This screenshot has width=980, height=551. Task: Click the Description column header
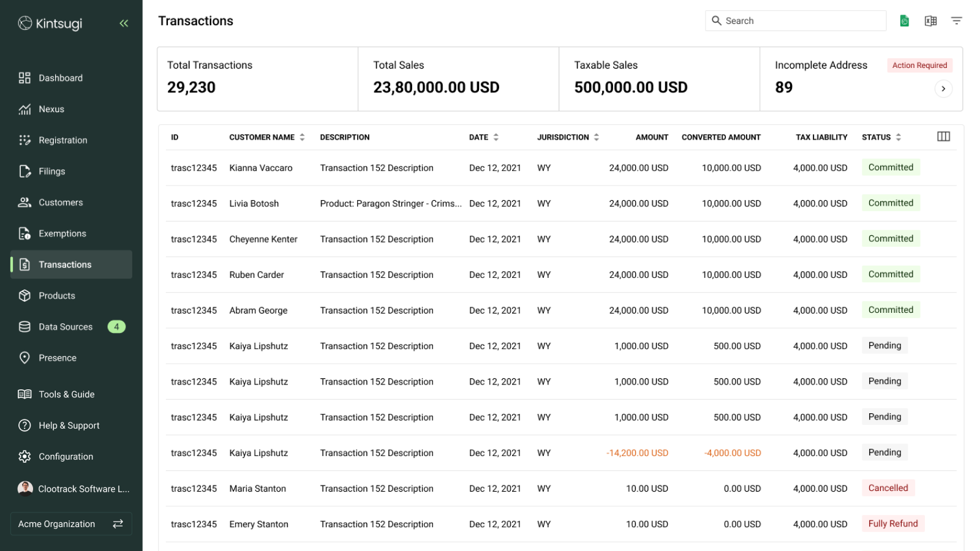pyautogui.click(x=345, y=137)
